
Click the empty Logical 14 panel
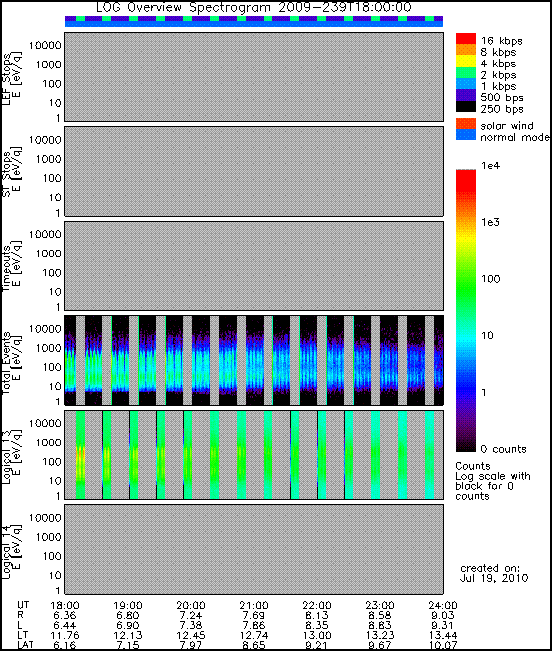254,549
